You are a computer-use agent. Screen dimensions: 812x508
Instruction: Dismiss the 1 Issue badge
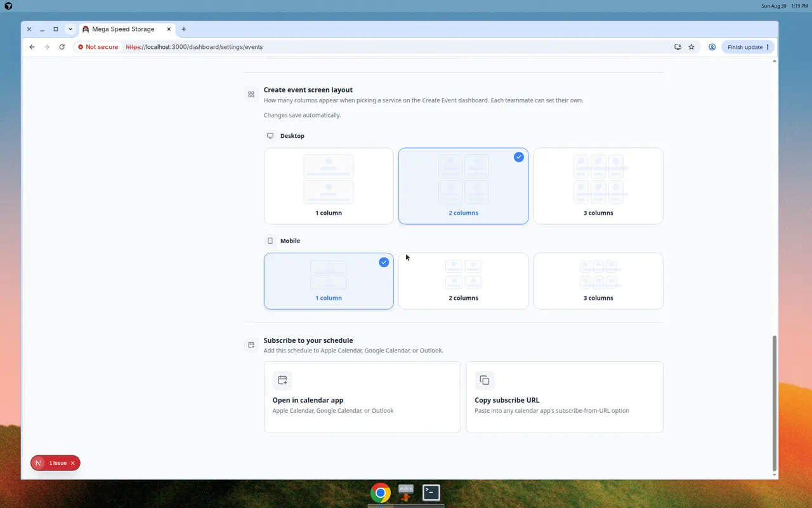coord(73,463)
